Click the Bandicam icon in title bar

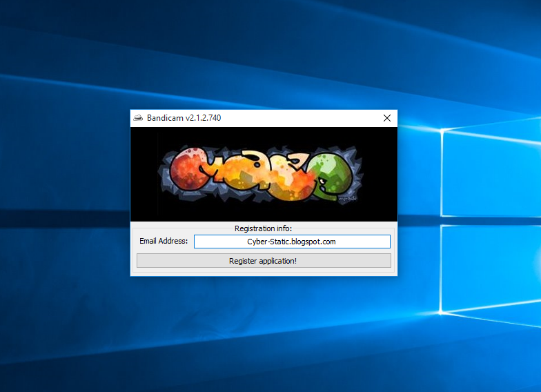click(138, 118)
